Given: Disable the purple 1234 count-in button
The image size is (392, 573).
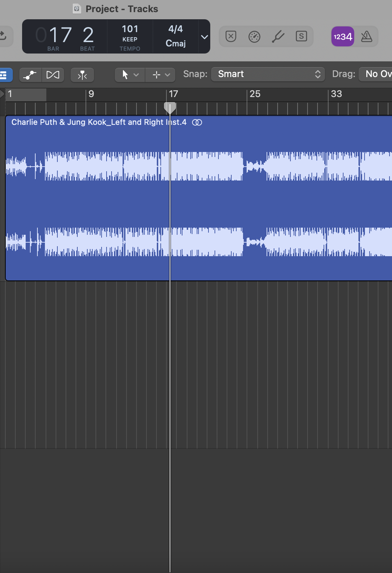Looking at the screenshot, I should pos(342,36).
